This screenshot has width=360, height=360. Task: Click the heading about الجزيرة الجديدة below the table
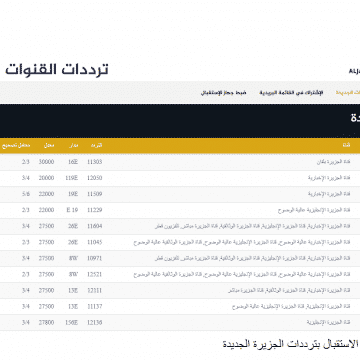291,344
